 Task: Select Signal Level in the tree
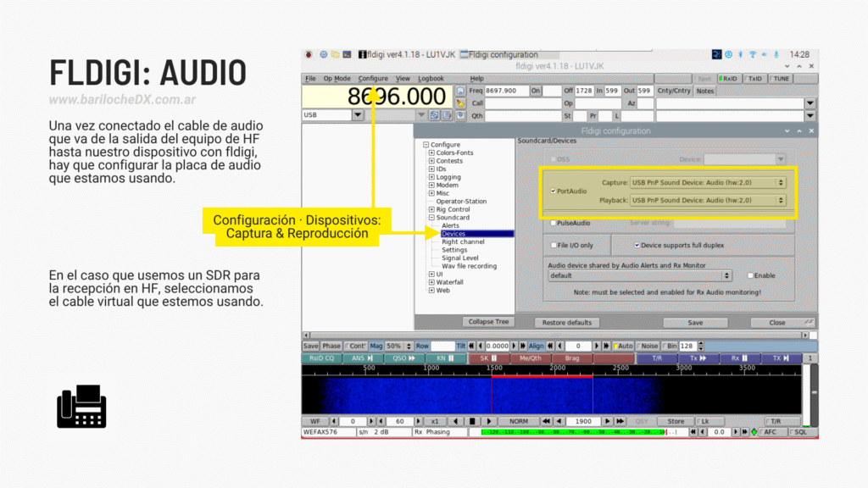459,258
